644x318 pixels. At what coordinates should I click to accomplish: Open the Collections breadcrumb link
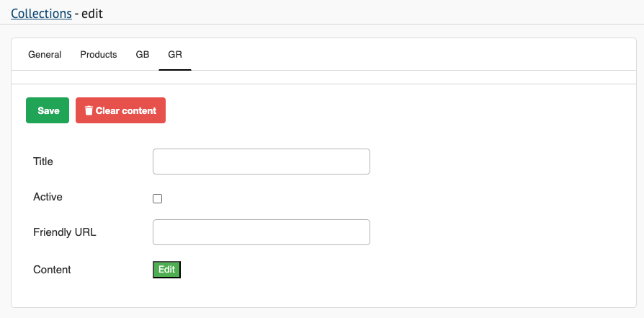[x=41, y=13]
